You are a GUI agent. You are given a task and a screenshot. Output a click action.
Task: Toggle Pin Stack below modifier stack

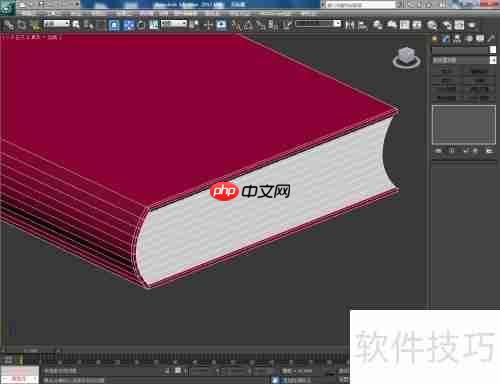[x=439, y=151]
